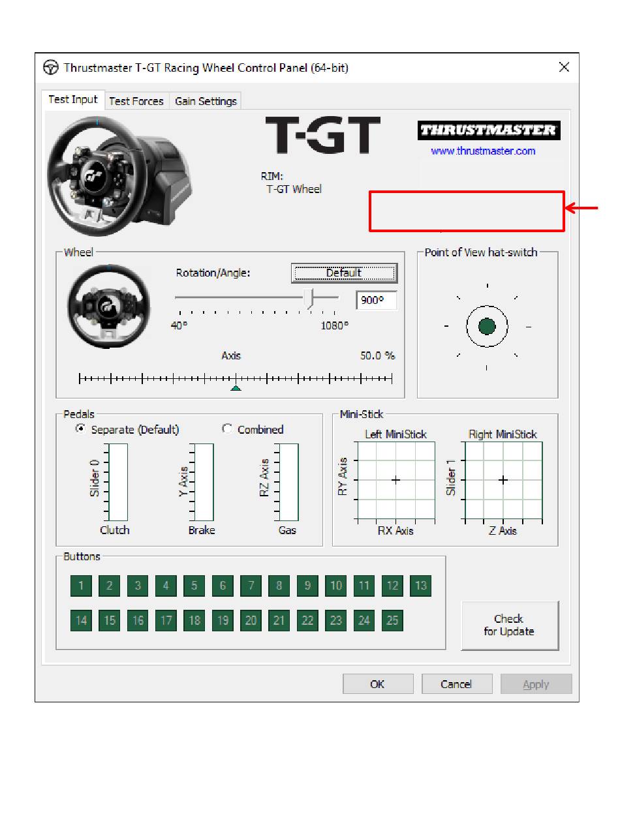Image resolution: width=620 pixels, height=840 pixels.
Task: Click button indicator 22
Action: [307, 620]
